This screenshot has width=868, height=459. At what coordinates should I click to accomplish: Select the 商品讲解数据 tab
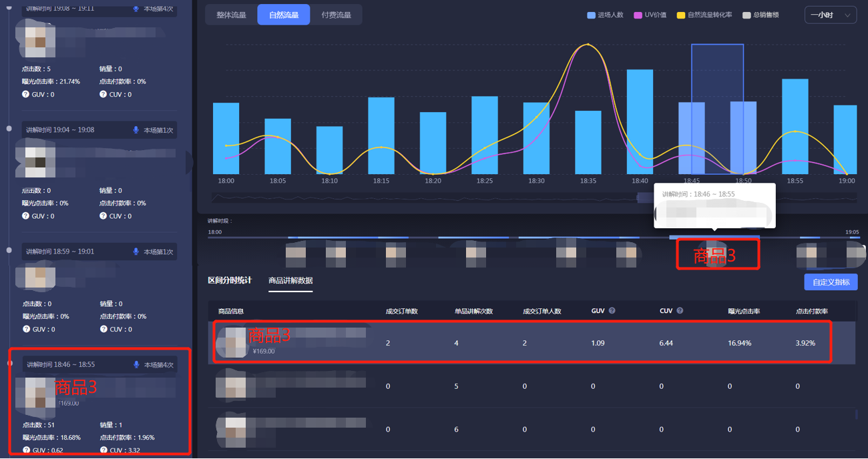(x=290, y=281)
